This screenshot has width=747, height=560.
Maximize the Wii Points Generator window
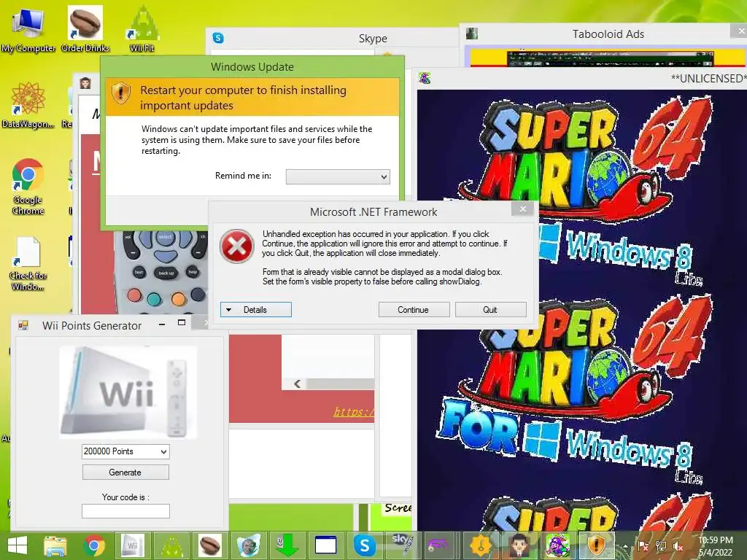(182, 323)
